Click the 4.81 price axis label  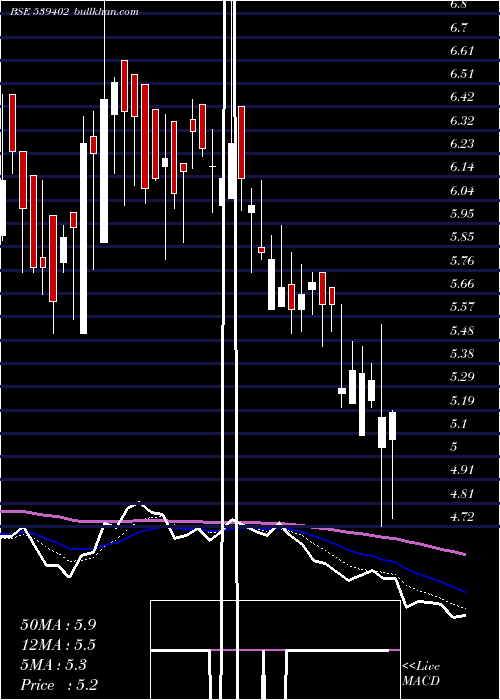[462, 494]
